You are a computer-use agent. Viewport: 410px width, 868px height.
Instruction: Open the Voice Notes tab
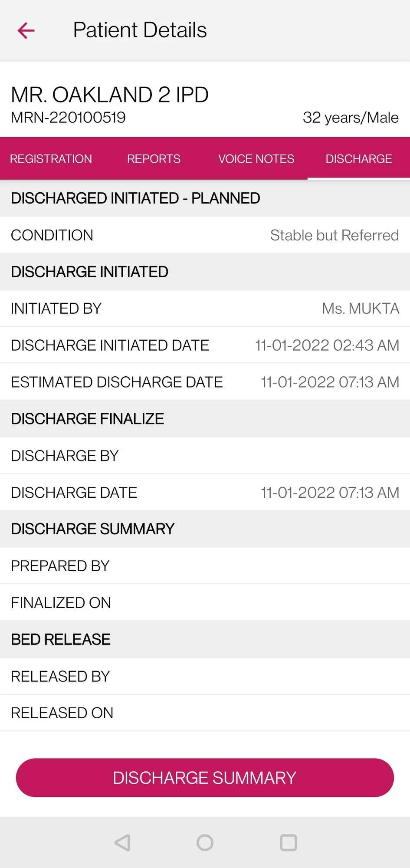click(256, 159)
